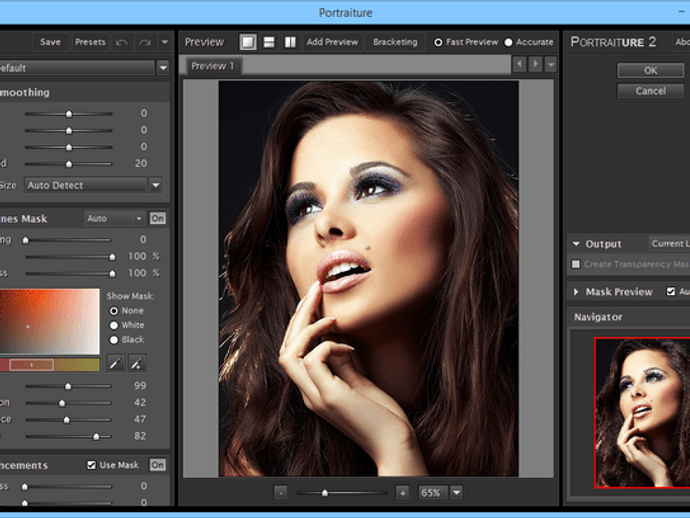This screenshot has width=690, height=518.
Task: Click the Cancel button
Action: (650, 91)
